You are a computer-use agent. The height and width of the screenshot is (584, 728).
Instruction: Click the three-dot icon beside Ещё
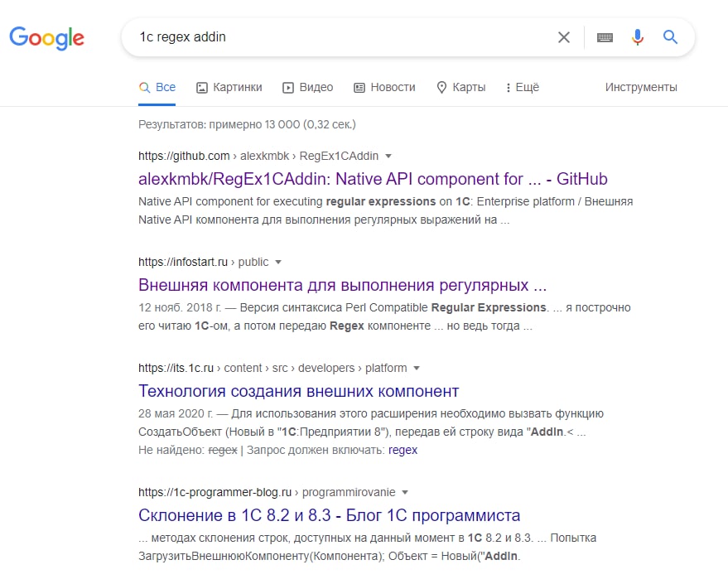tap(509, 88)
